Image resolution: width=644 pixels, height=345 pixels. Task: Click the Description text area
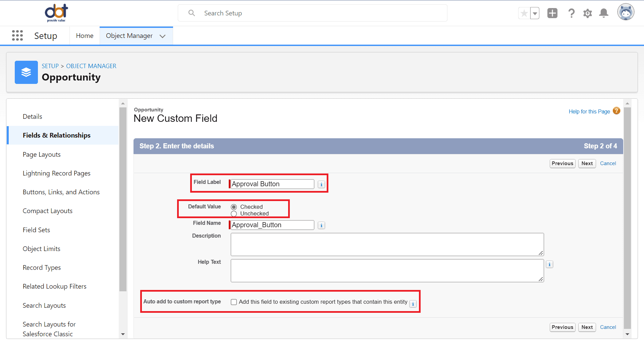[387, 244]
